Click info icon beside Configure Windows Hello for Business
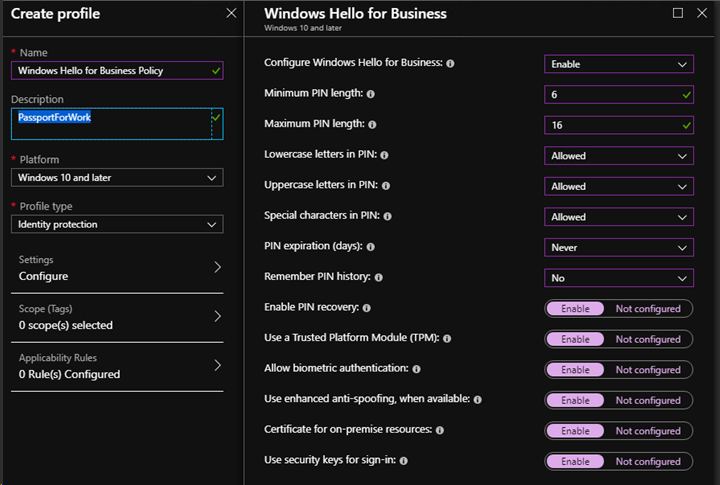720x485 pixels. 450,63
